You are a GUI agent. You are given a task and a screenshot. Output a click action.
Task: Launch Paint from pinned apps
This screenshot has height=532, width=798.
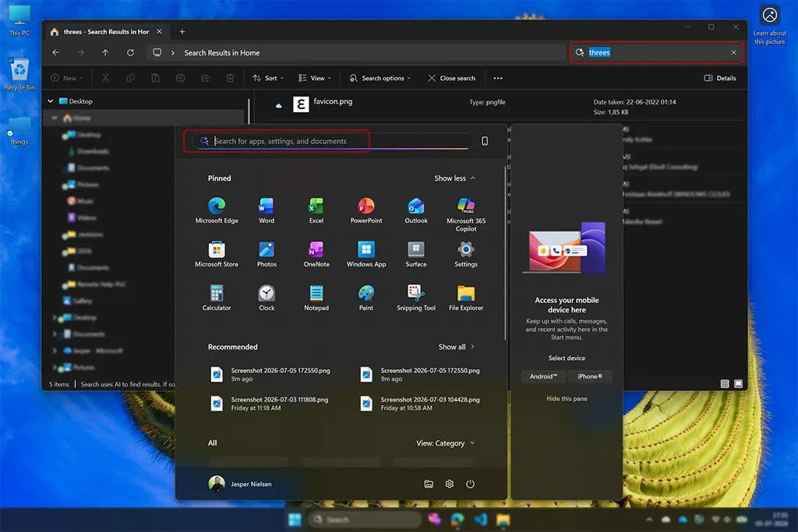pos(366,298)
